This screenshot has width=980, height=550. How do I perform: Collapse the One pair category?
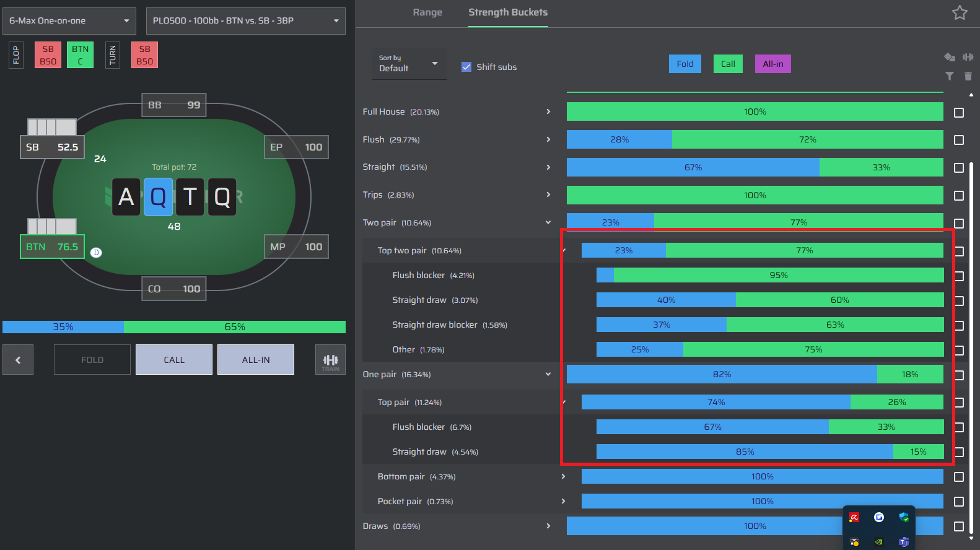tap(548, 374)
